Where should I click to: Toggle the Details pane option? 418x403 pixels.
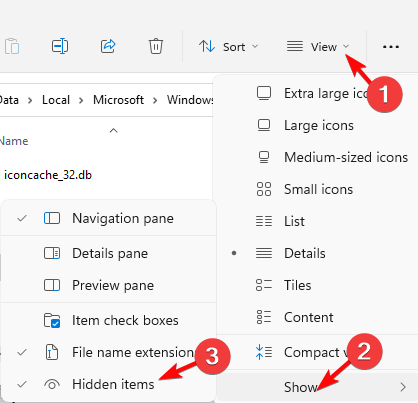coord(109,253)
